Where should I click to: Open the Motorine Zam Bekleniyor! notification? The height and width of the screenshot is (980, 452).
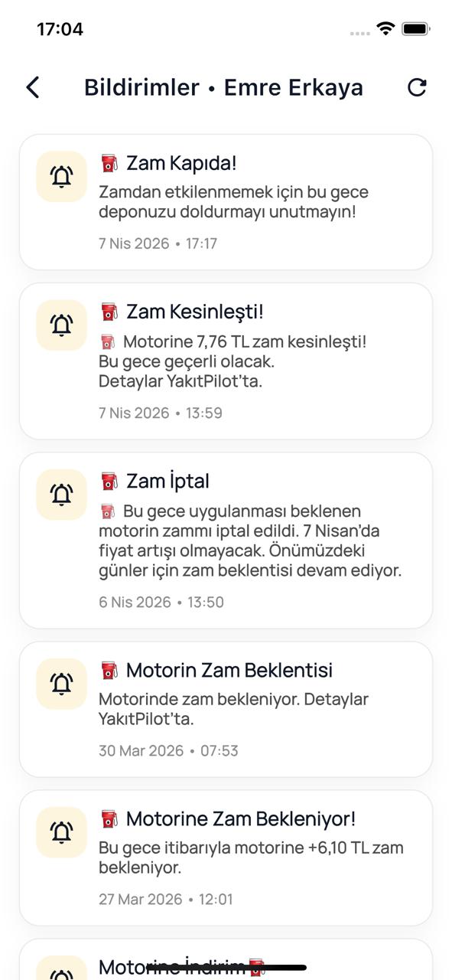tap(226, 858)
